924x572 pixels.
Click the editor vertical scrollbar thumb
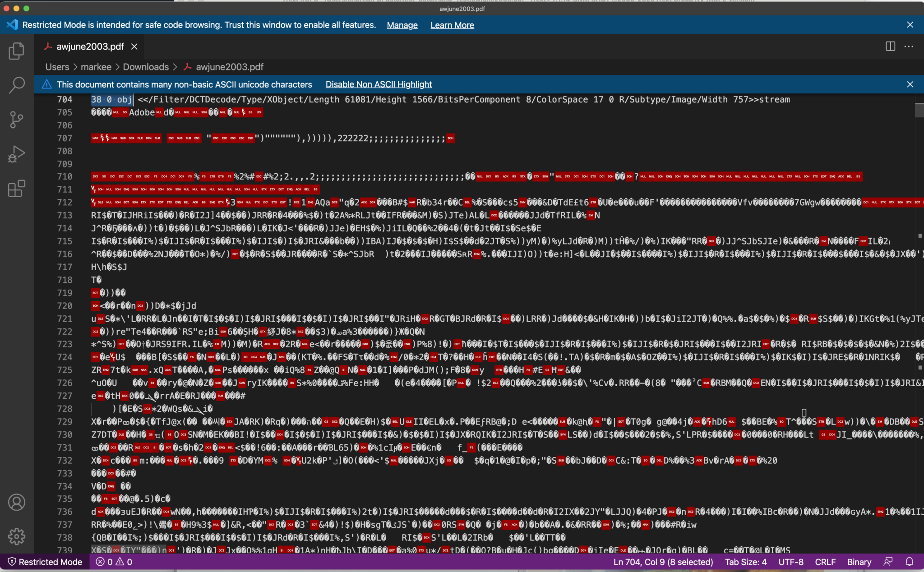tap(919, 110)
